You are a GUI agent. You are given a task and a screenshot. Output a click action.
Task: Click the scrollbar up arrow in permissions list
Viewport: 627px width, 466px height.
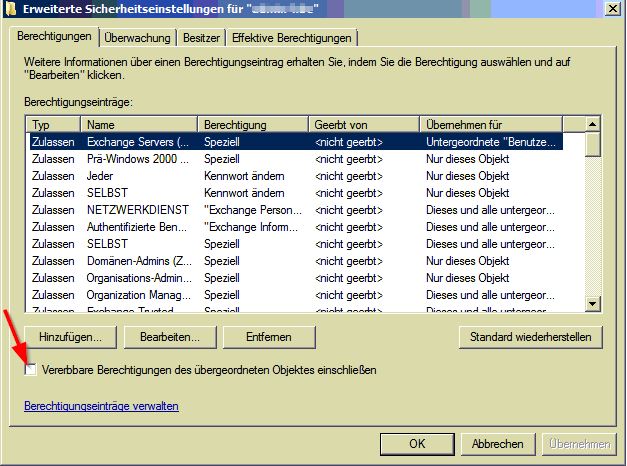(x=592, y=124)
